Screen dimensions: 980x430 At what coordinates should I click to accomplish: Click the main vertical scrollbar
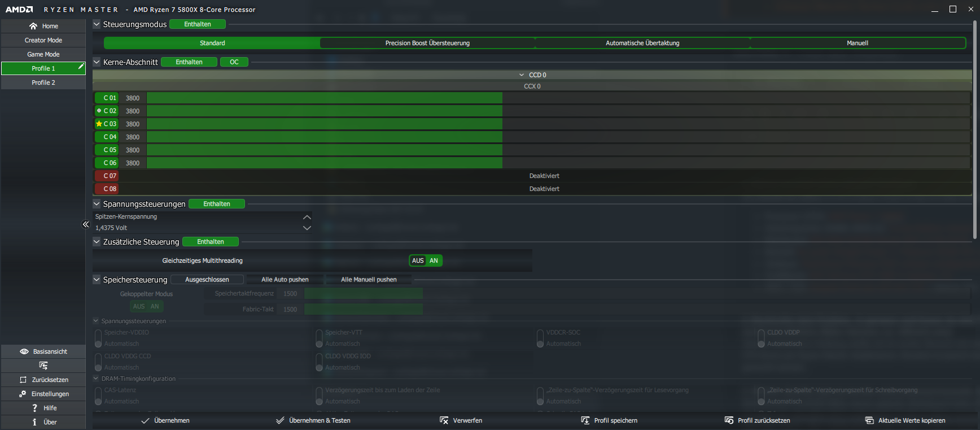(975, 130)
